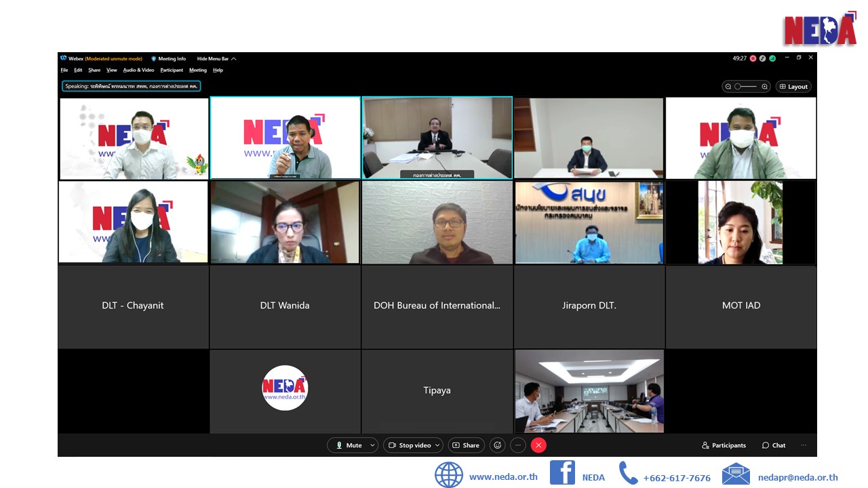Click the globe website icon

449,475
